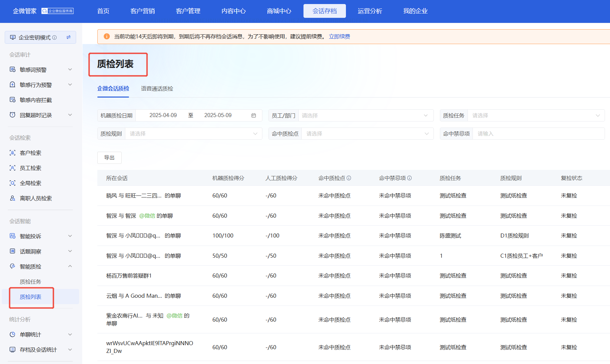Click the 企业密钥模式 switch arrows icon
Screen dimensions: 610x364
coord(69,37)
